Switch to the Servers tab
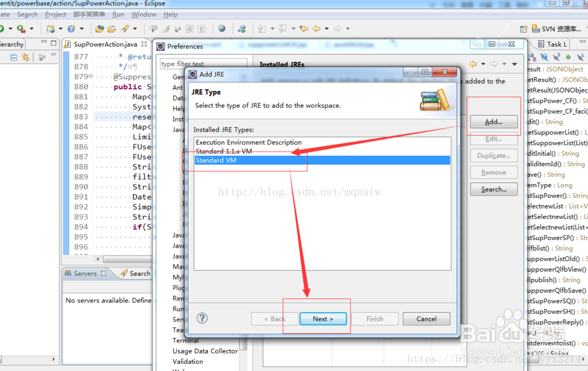This screenshot has width=588, height=371. coord(85,274)
